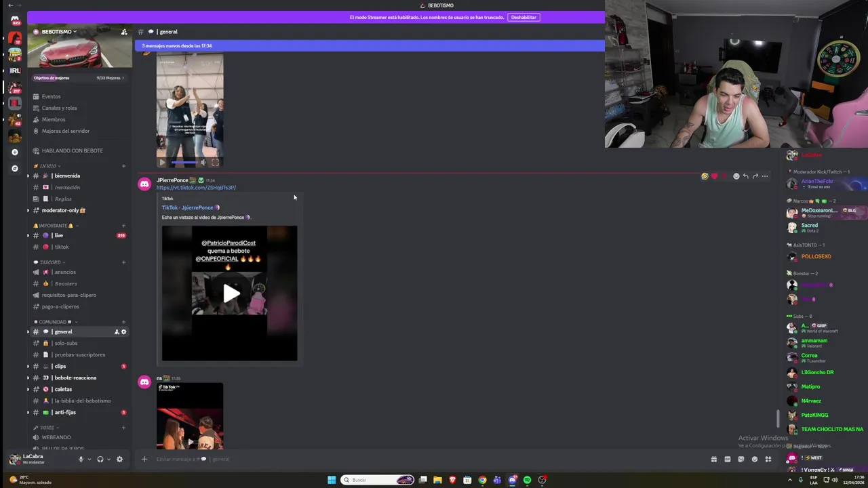
Task: Click create invite icon on general channel
Action: [x=117, y=331]
